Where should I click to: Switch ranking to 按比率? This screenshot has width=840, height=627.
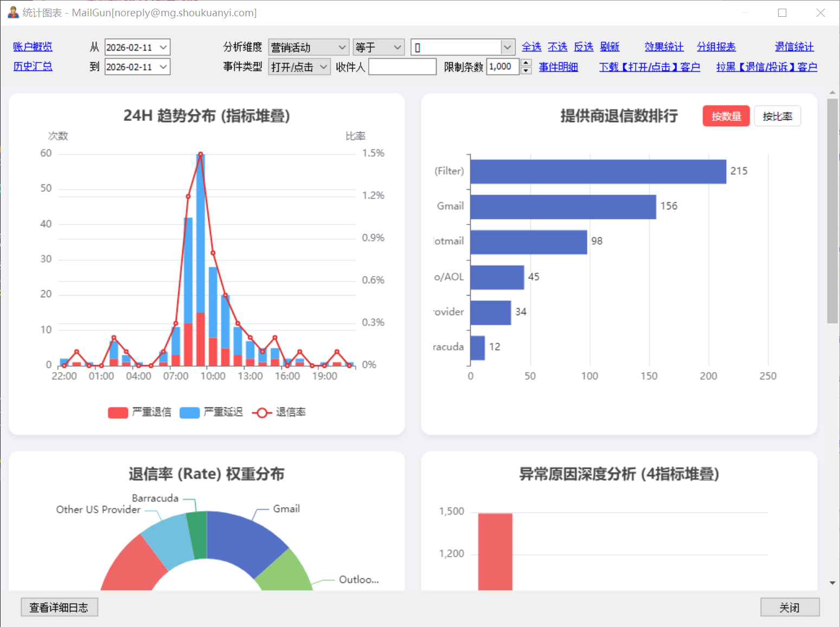pos(777,116)
